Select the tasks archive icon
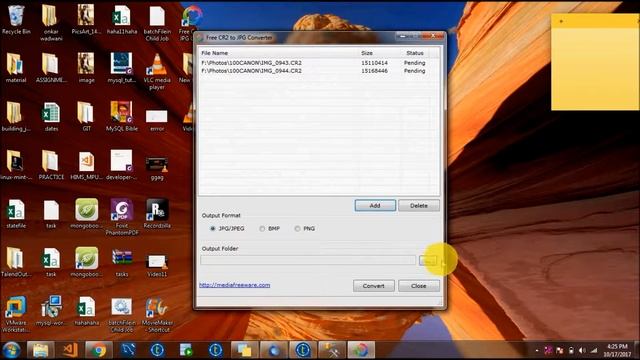 tap(122, 262)
